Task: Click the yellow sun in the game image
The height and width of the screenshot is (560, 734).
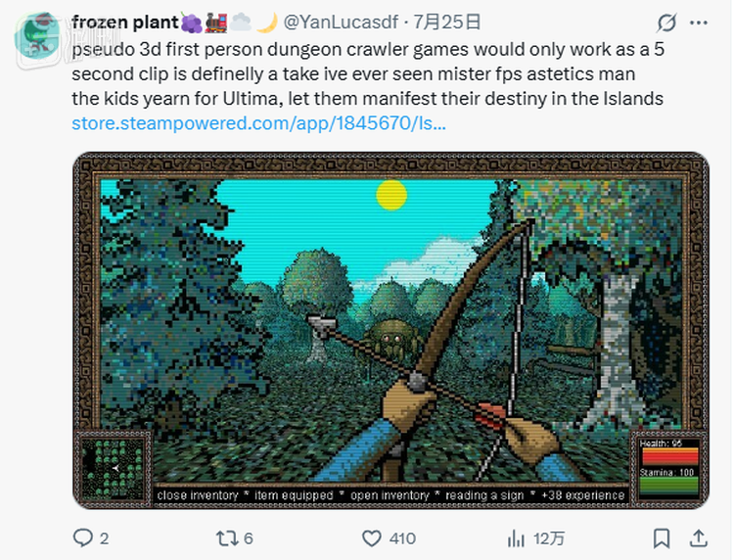Action: click(x=390, y=194)
